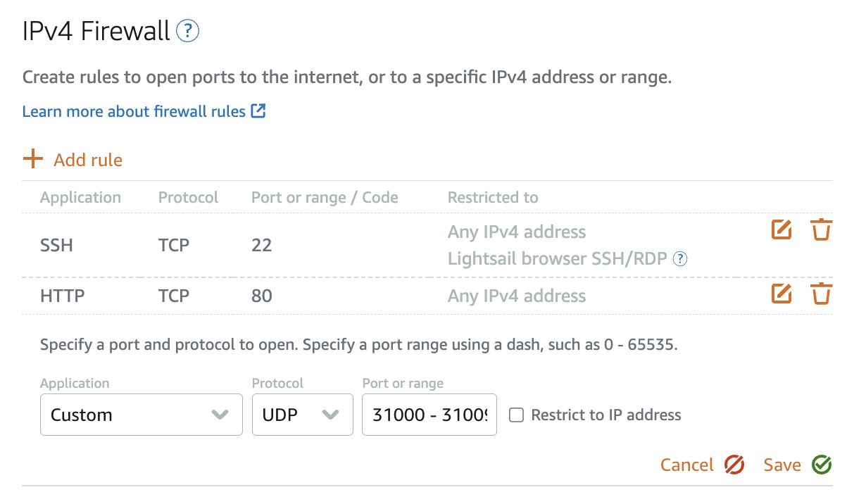Click the red Cancel circle-slash icon

734,465
